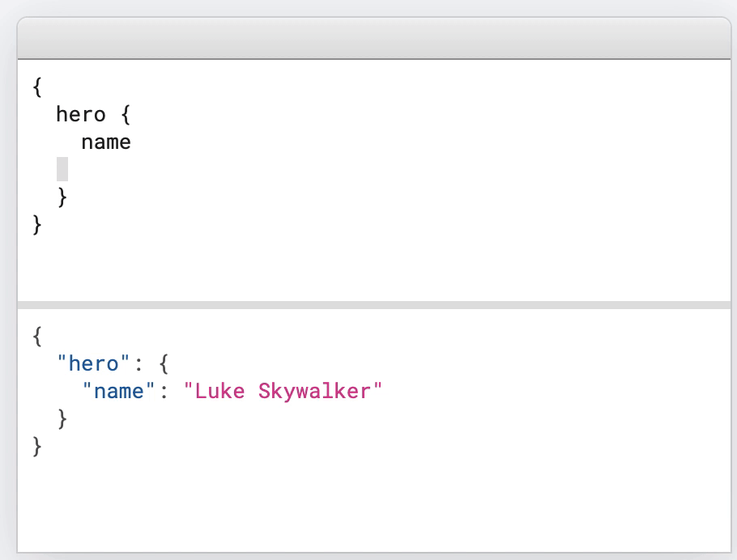The height and width of the screenshot is (560, 737).
Task: Place cursor on the highlighted empty query line
Action: [62, 169]
